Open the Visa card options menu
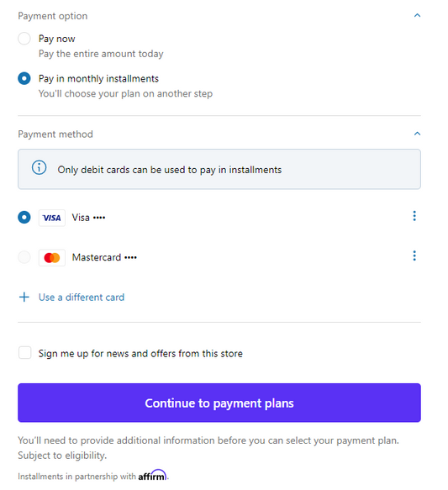This screenshot has height=490, width=448. [414, 216]
